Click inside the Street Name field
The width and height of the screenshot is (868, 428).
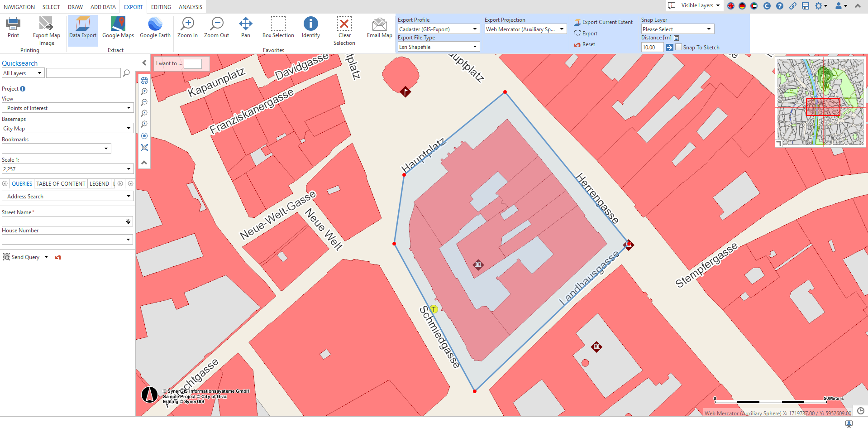(63, 221)
